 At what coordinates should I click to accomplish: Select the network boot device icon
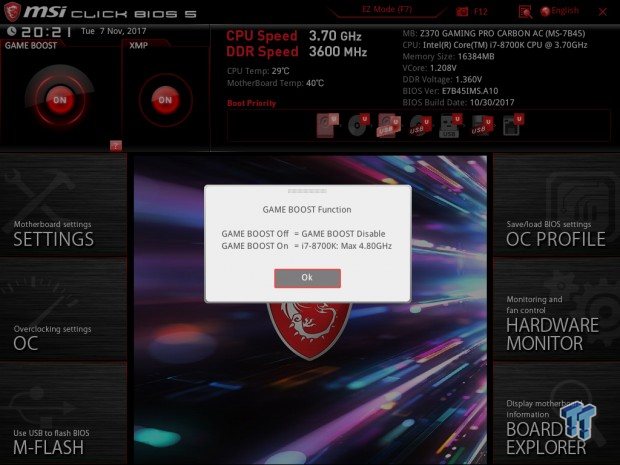(513, 125)
